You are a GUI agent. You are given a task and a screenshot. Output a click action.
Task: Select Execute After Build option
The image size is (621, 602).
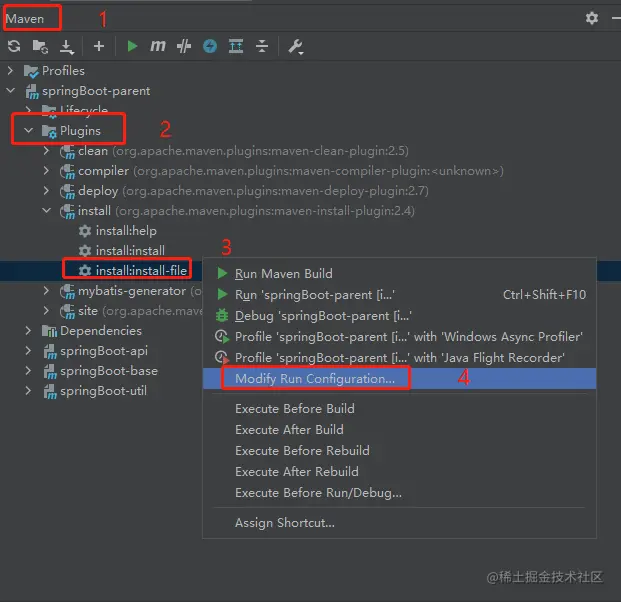click(x=399, y=430)
